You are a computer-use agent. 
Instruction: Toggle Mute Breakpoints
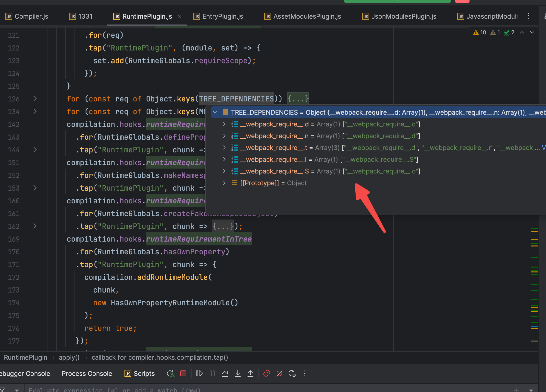click(x=279, y=374)
